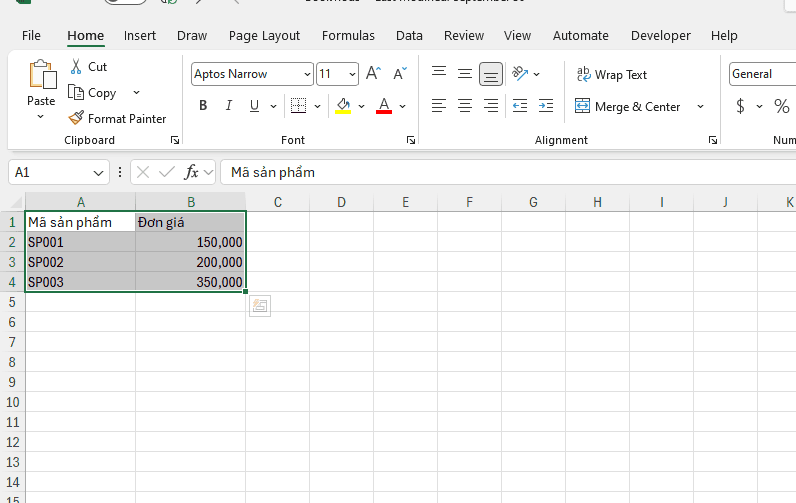Click Merge & Center button
Screen dimensions: 796x503
(627, 107)
